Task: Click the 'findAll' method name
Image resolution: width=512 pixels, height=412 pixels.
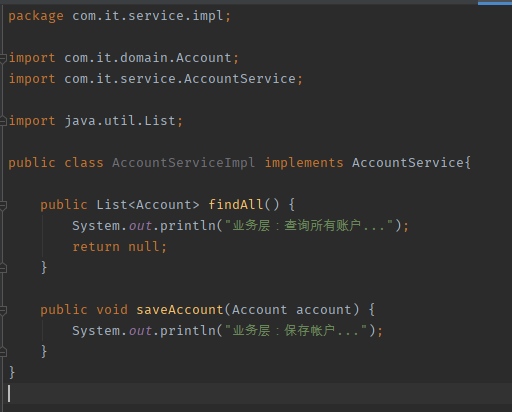Action: (236, 205)
